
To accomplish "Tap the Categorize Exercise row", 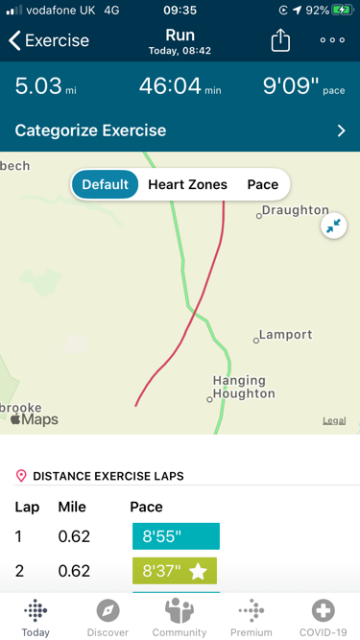I will [180, 131].
